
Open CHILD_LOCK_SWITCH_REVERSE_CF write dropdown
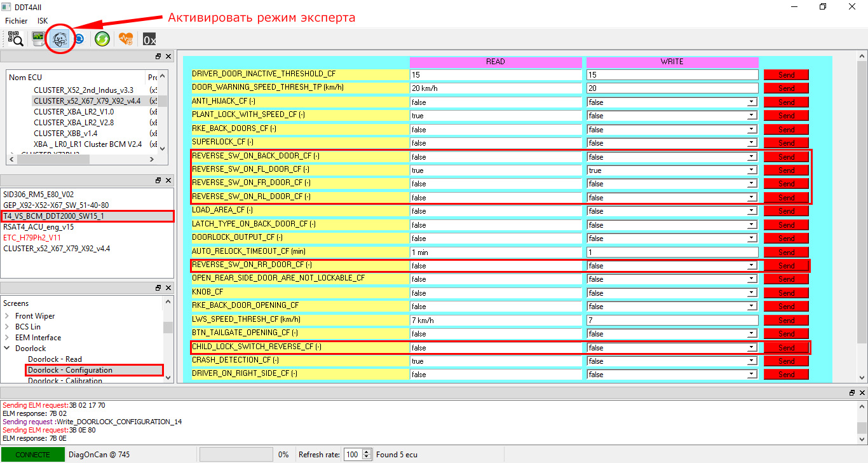(x=752, y=348)
